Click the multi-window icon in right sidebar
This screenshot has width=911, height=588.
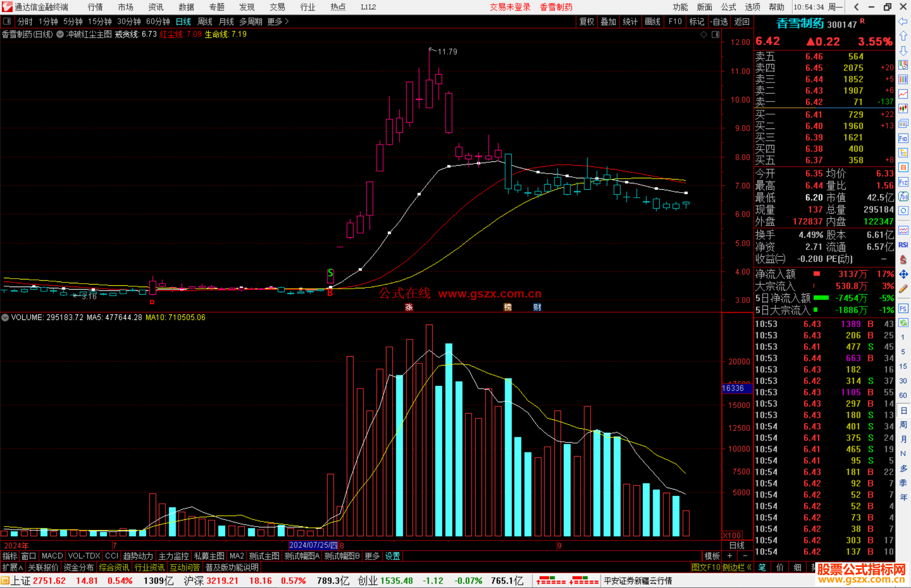[x=903, y=124]
